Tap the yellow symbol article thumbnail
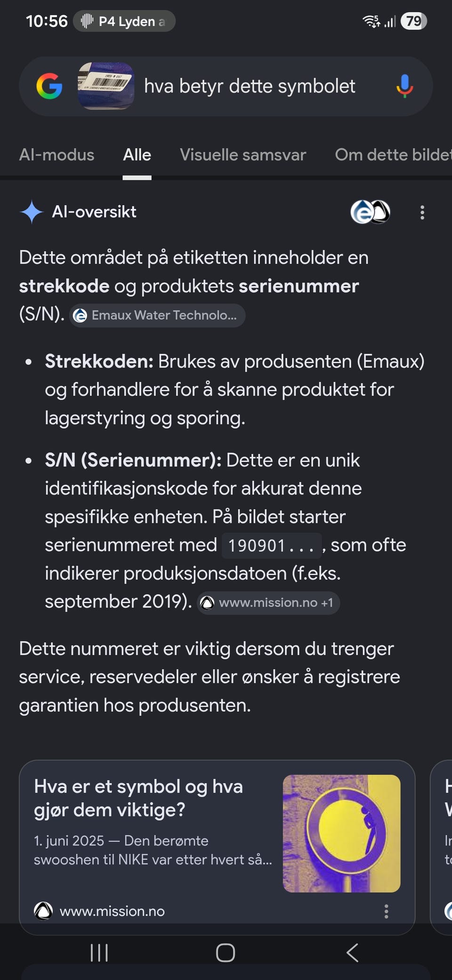 (x=341, y=833)
